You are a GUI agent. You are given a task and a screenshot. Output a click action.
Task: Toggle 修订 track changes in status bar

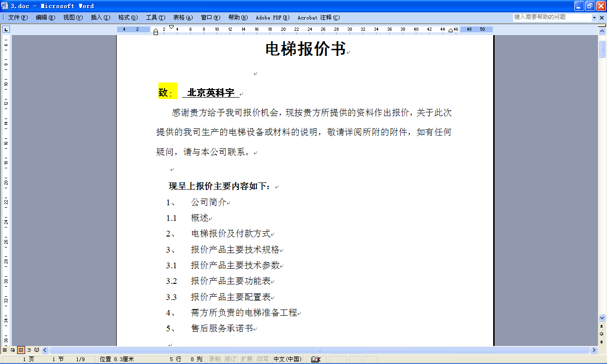[x=230, y=359]
